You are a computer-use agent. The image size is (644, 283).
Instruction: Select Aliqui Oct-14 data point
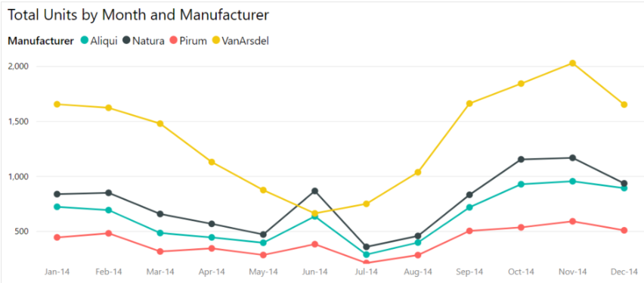[521, 185]
